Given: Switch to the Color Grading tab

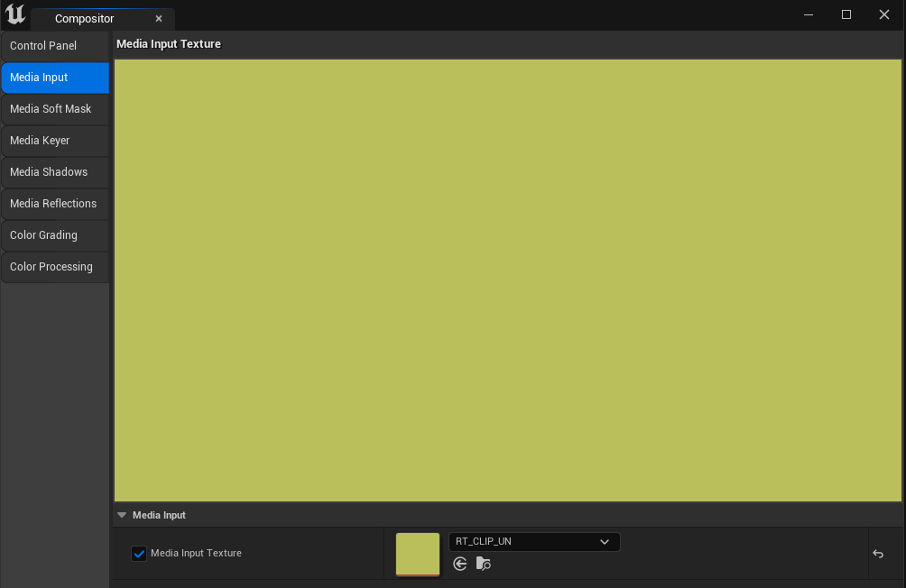Looking at the screenshot, I should pos(54,235).
